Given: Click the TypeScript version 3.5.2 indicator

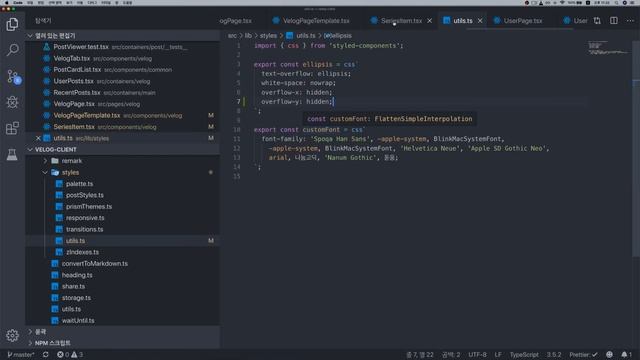Looking at the screenshot, I should (x=554, y=354).
